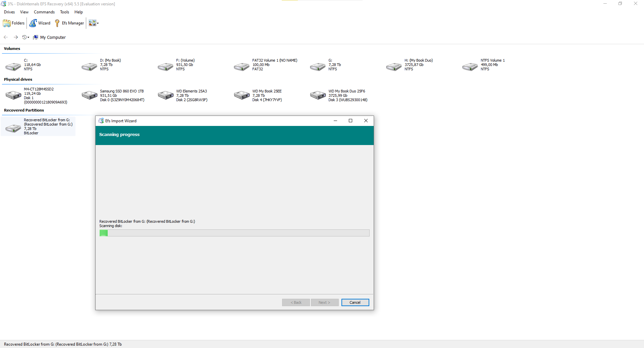The width and height of the screenshot is (644, 348).
Task: Click the forward navigation arrow
Action: point(15,37)
